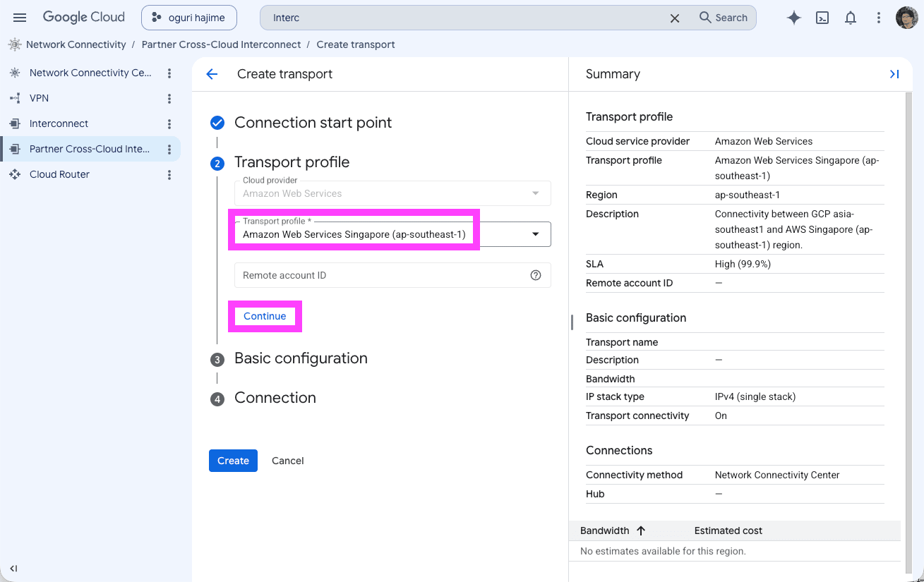Open more options for VPN
The height and width of the screenshot is (582, 924).
click(169, 98)
